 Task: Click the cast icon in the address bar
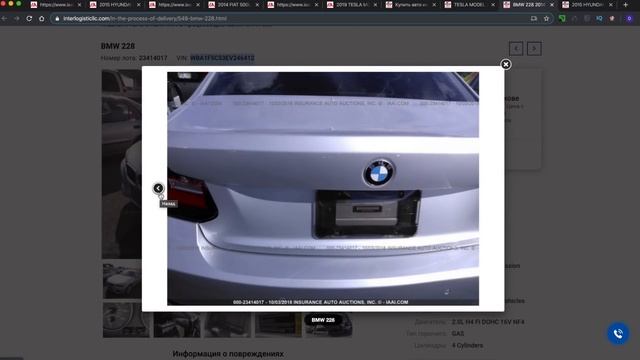tap(533, 18)
